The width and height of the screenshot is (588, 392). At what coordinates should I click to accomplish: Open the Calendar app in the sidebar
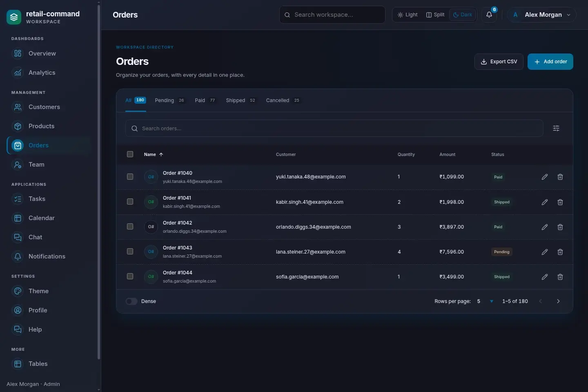[x=49, y=218]
